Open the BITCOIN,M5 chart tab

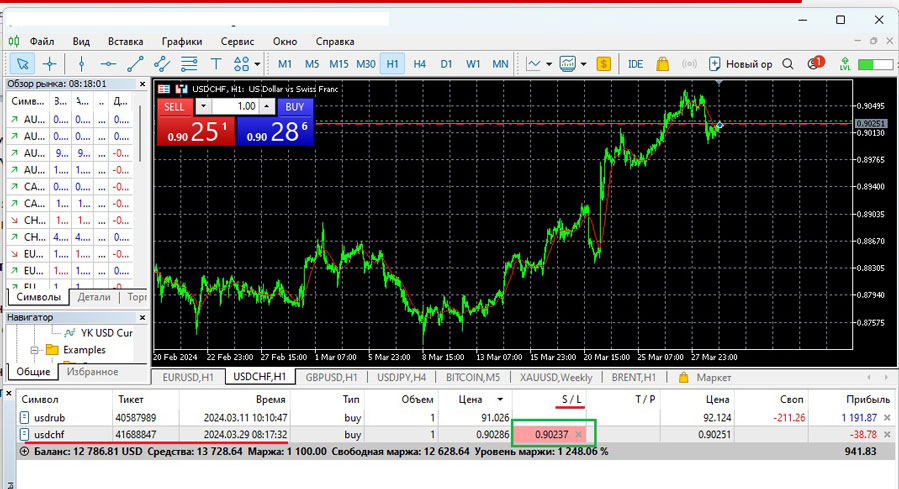click(473, 377)
